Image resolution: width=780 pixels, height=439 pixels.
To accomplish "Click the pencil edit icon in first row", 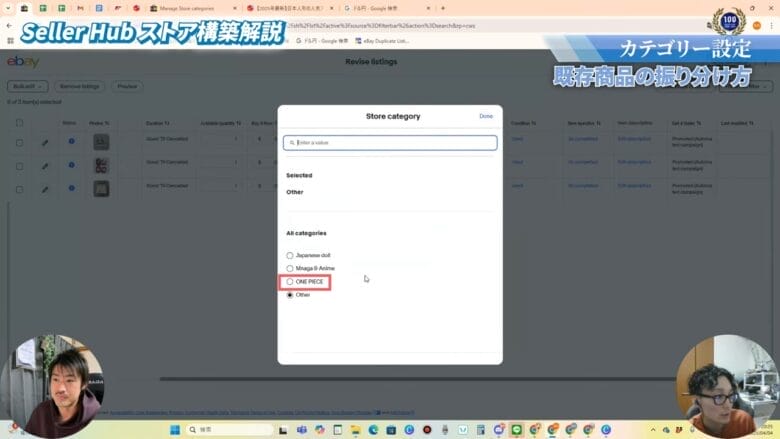I will (x=45, y=142).
